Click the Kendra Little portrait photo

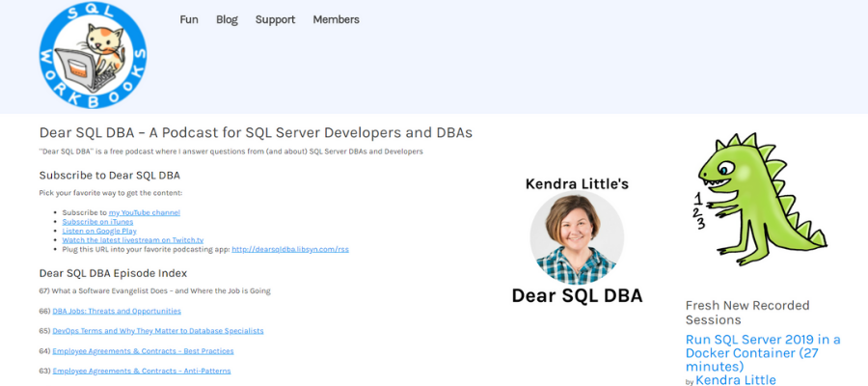[577, 237]
